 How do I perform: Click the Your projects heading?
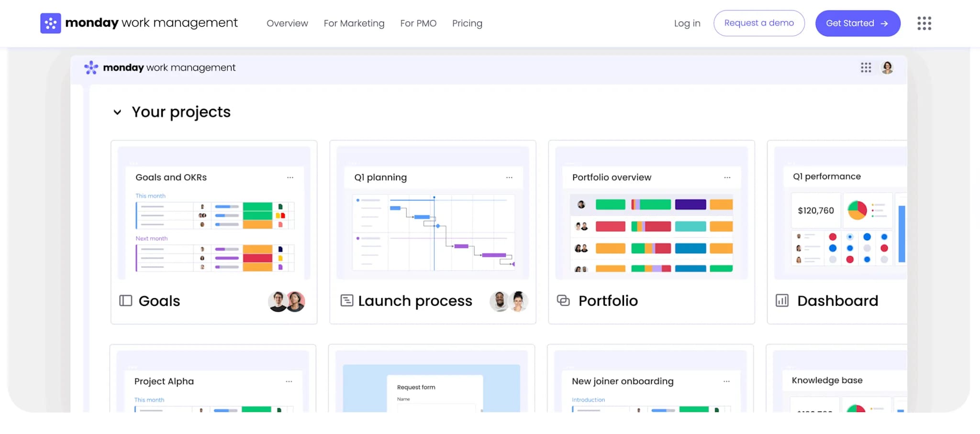tap(181, 112)
